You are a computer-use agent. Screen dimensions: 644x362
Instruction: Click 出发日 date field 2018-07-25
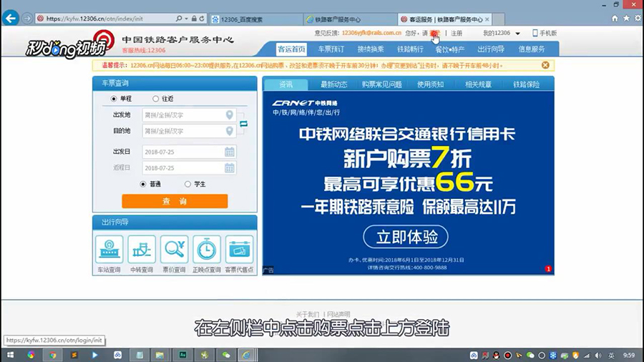189,152
